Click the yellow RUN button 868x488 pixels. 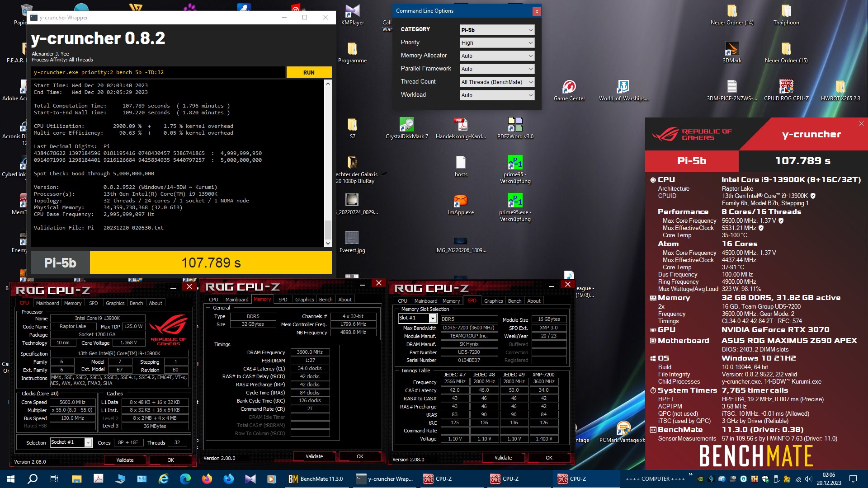click(309, 72)
